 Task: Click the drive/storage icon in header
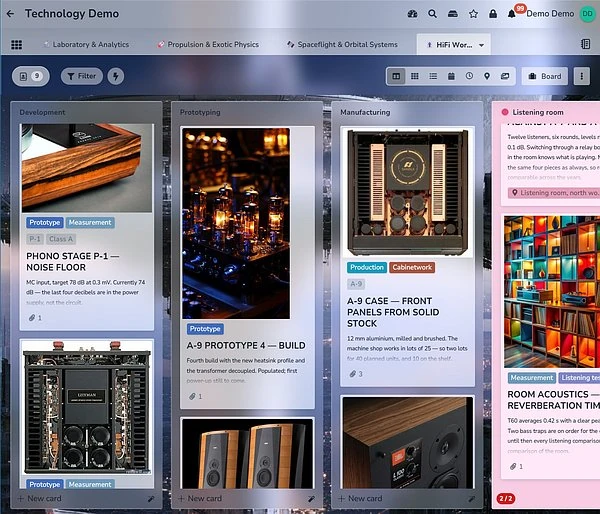[x=453, y=14]
